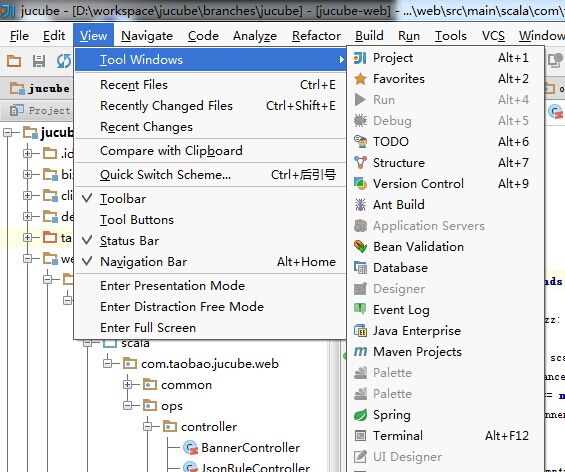Select Recent Files menu entry
Viewport: 565px width, 472px height.
210,85
